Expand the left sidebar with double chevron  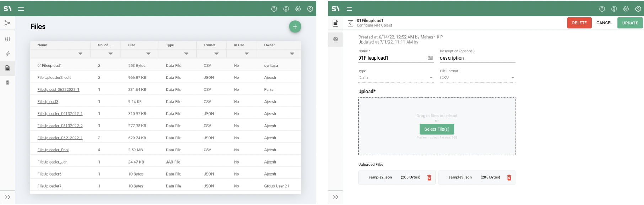[x=7, y=197]
